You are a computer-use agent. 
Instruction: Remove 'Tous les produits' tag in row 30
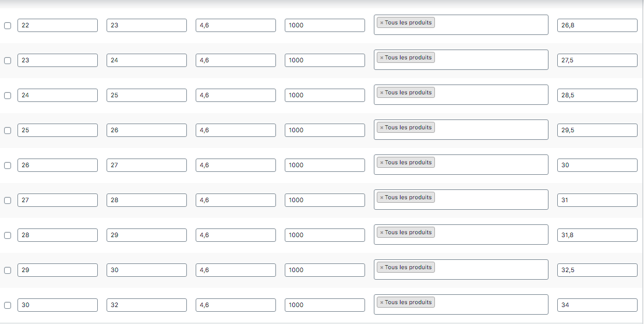point(381,302)
